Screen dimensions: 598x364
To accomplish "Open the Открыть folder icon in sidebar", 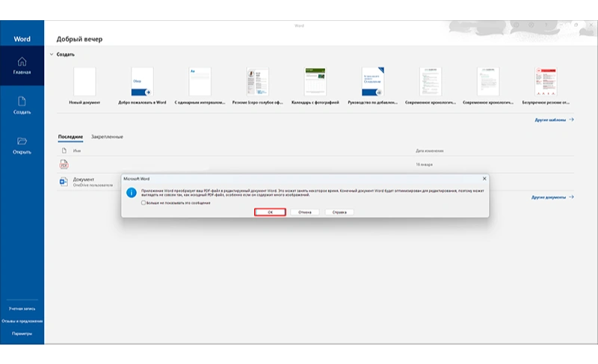I will tap(22, 141).
